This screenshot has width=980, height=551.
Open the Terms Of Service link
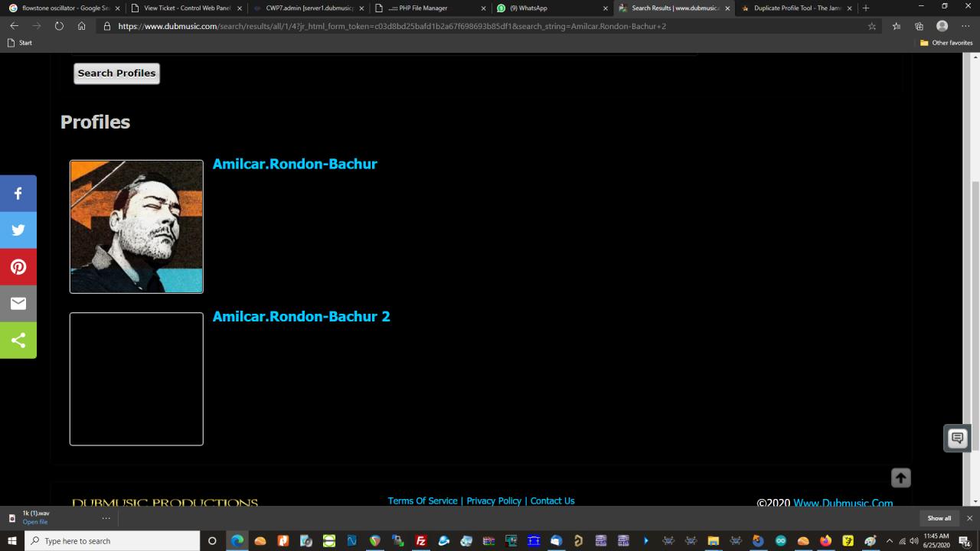(x=422, y=500)
